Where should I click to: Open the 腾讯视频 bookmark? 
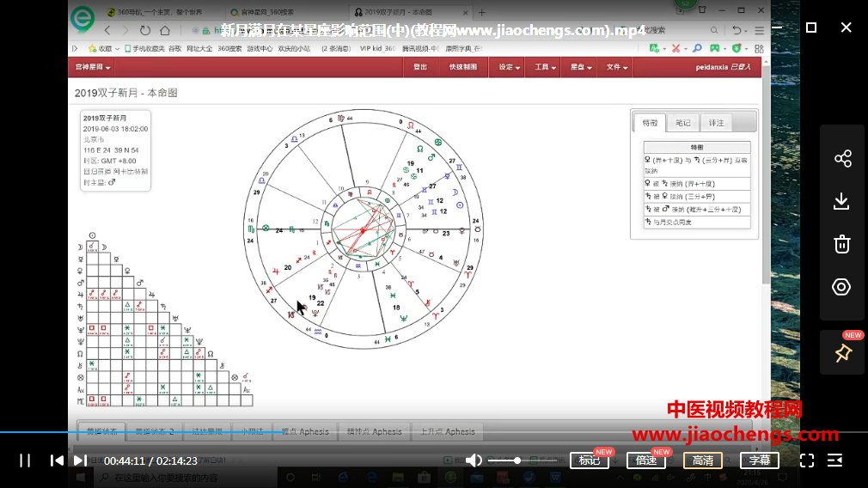coord(420,49)
